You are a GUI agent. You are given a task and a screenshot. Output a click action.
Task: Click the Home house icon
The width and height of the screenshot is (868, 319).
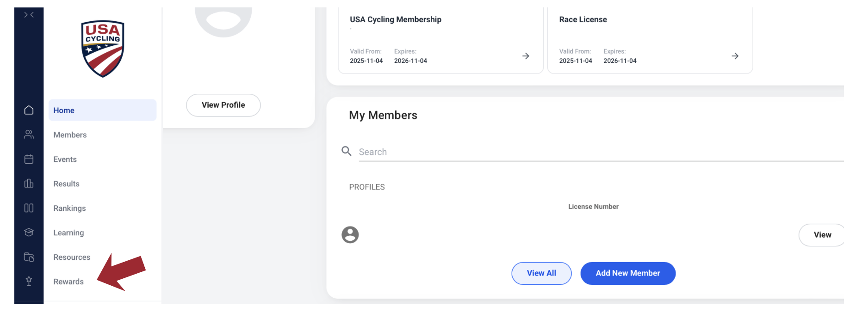coord(29,110)
